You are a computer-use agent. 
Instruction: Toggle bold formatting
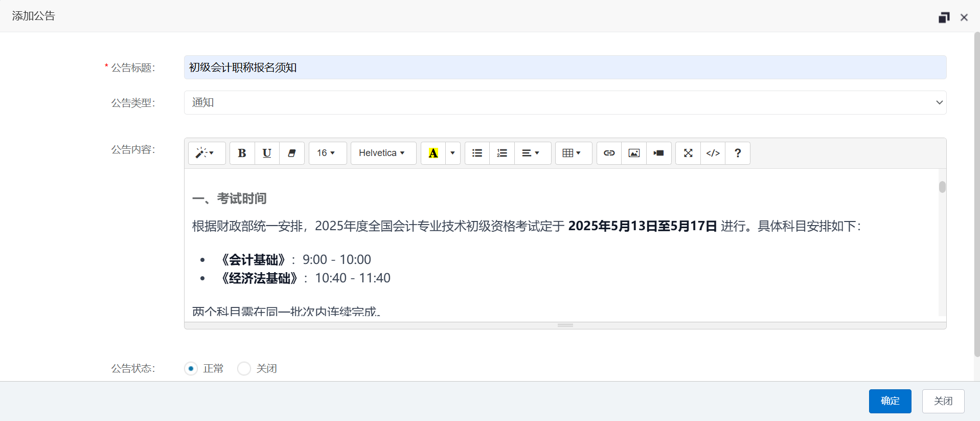click(x=242, y=153)
